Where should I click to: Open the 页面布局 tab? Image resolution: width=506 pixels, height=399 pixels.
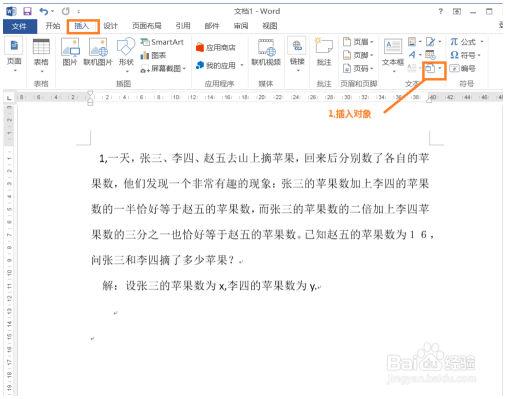tap(147, 26)
